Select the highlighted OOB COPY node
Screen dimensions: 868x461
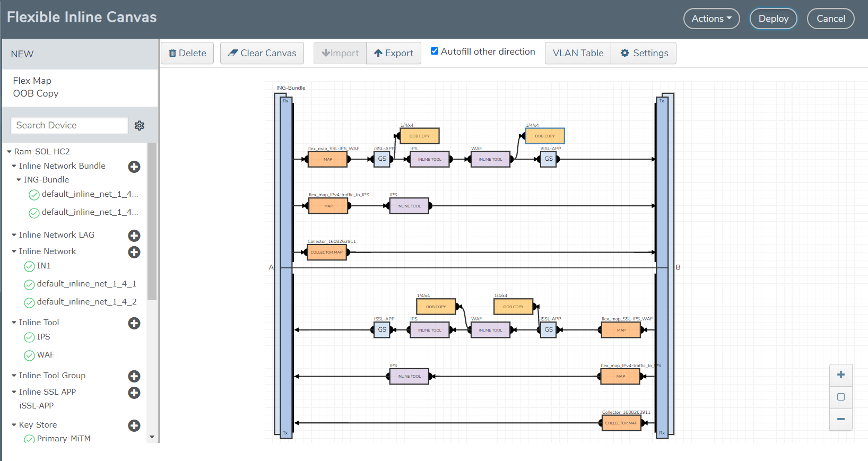pyautogui.click(x=545, y=136)
